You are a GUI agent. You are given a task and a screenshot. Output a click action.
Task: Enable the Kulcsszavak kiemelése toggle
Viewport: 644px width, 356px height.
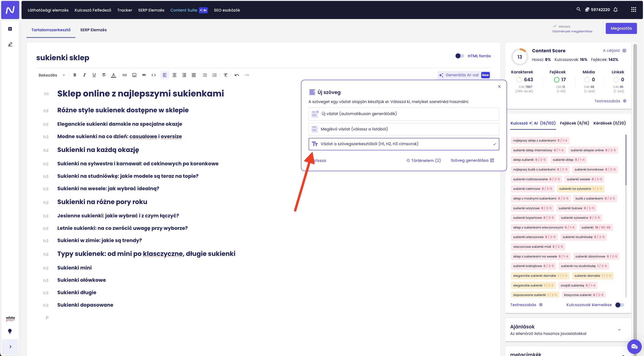point(620,305)
